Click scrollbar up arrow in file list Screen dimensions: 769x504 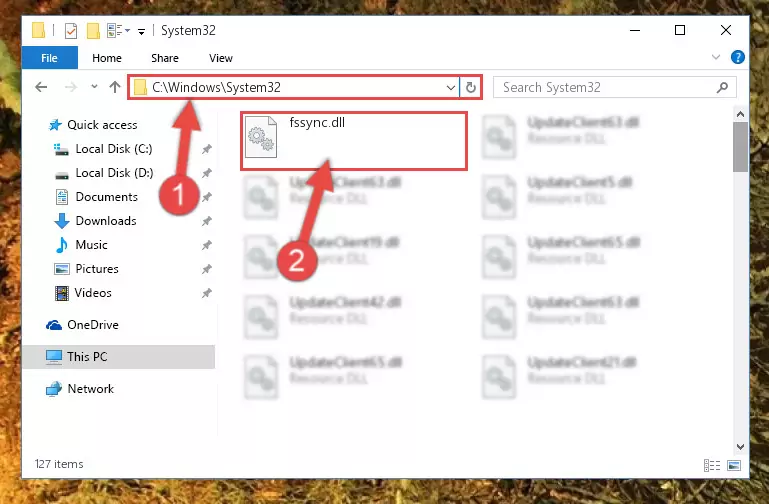coord(741,114)
